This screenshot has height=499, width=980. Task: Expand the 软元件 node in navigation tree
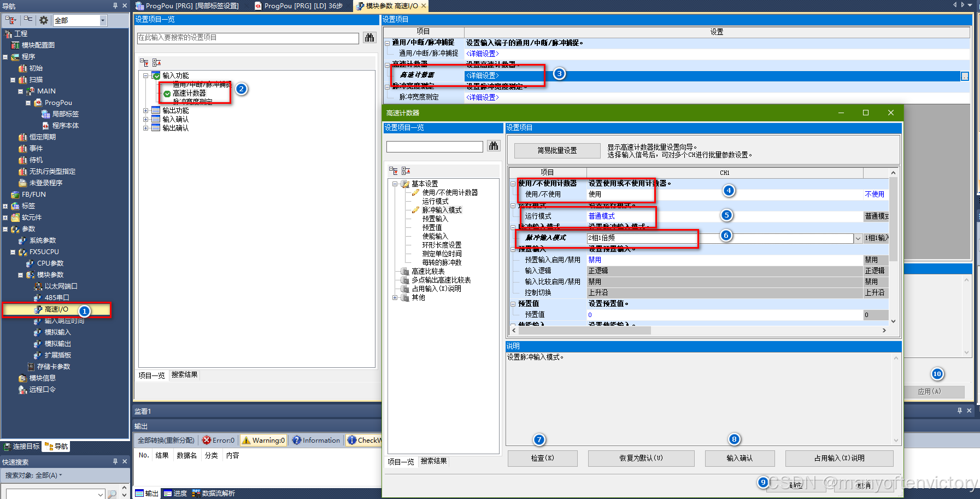[x=5, y=218]
